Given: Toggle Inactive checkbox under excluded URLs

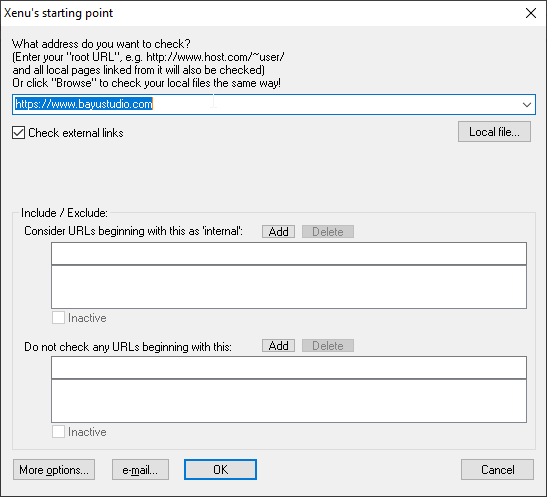Looking at the screenshot, I should (x=58, y=432).
